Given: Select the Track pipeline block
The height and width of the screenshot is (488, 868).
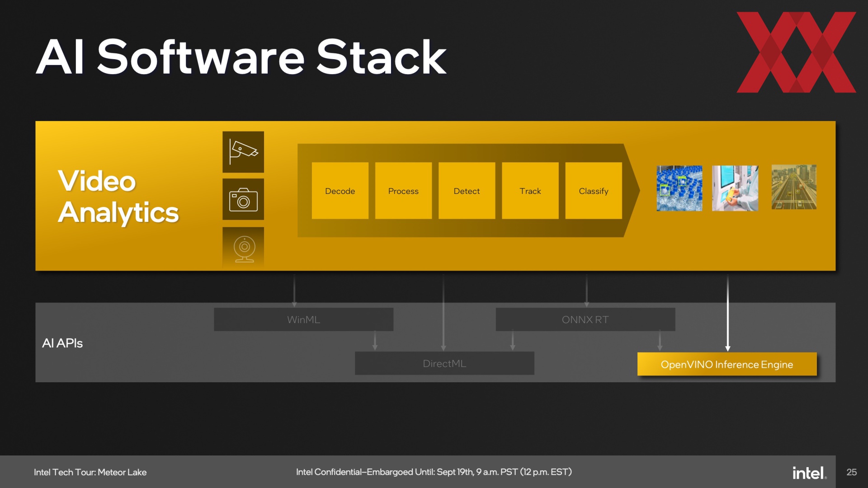Looking at the screenshot, I should pos(530,191).
